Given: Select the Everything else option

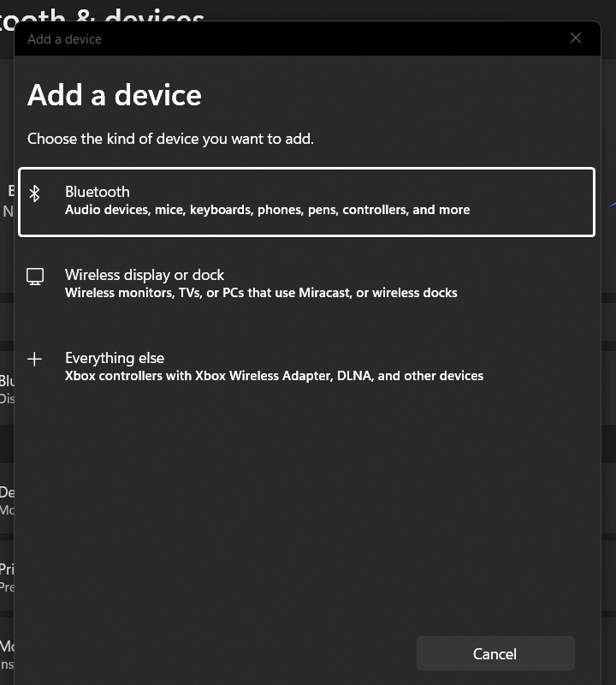Looking at the screenshot, I should (x=306, y=367).
